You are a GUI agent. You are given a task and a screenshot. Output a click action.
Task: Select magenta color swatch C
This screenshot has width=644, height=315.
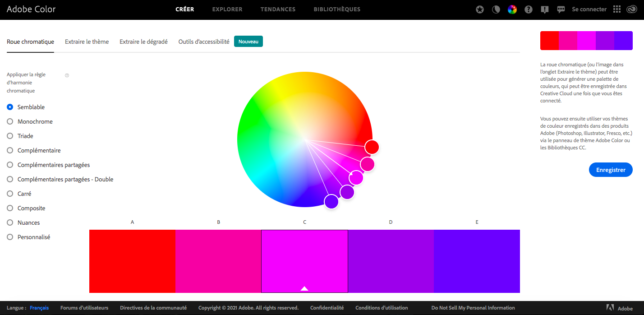coord(304,261)
